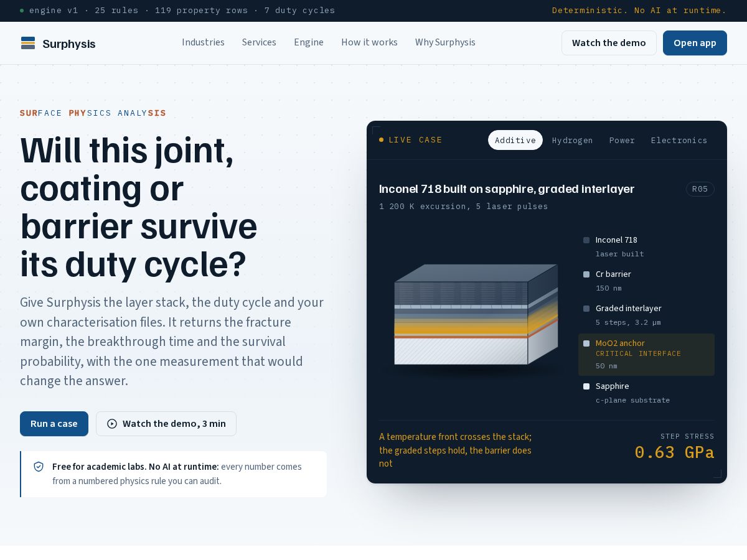Select the Inconel 718 layer row
This screenshot has height=560, width=747.
coord(646,246)
